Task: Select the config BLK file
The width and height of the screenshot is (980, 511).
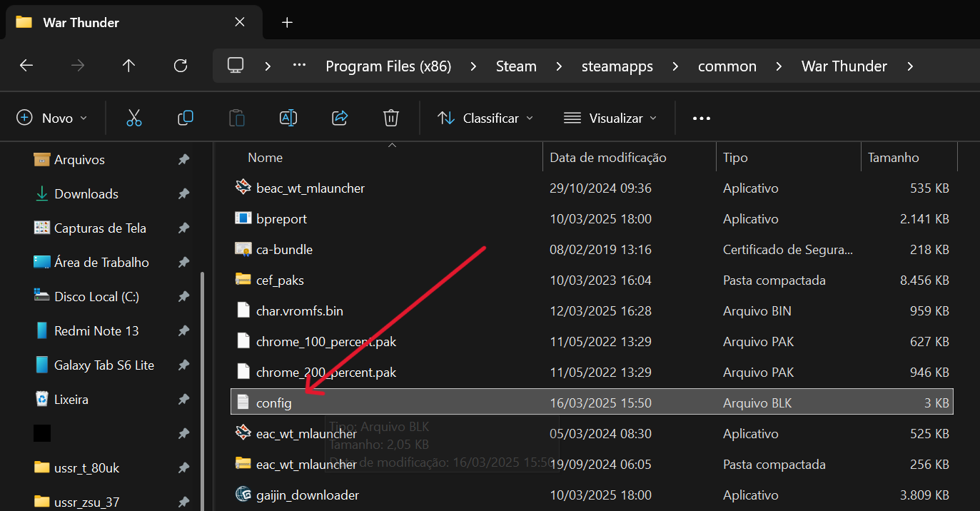Action: [274, 403]
